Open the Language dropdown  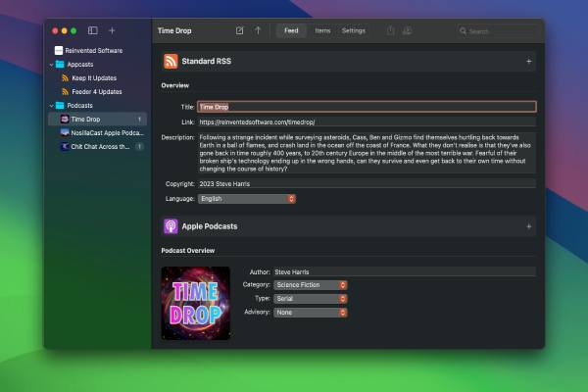pos(246,199)
